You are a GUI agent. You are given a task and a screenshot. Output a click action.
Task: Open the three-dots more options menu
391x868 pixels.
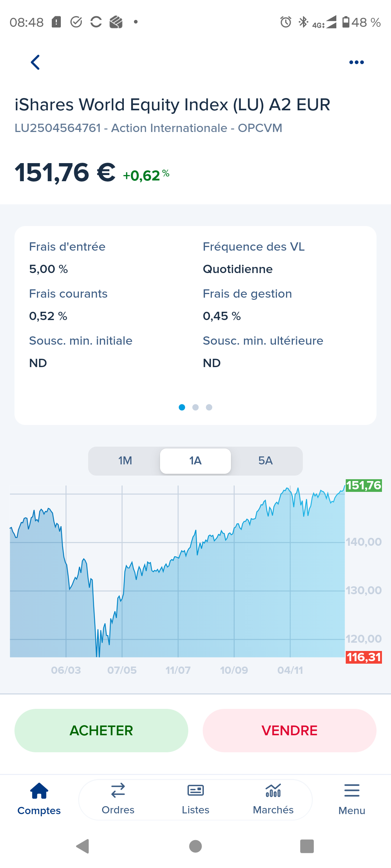click(356, 62)
